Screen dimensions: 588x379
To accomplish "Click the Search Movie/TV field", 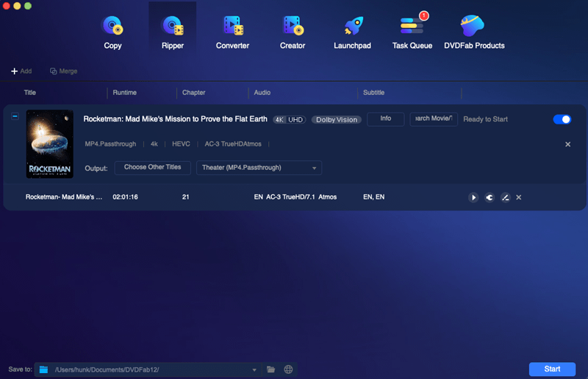I will click(434, 119).
